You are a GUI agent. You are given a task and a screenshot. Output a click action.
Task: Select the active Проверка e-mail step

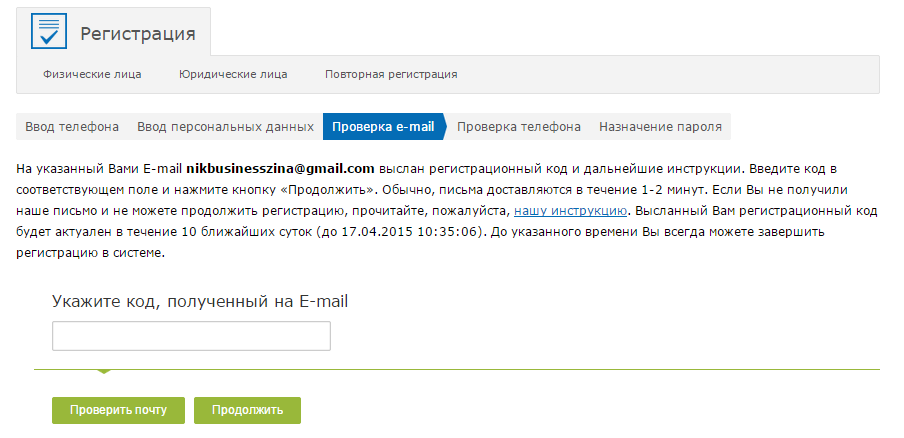[x=383, y=127]
